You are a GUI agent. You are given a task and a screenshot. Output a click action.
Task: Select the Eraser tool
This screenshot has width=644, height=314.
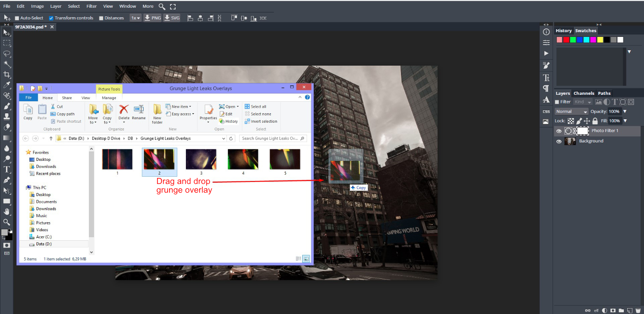coord(7,127)
